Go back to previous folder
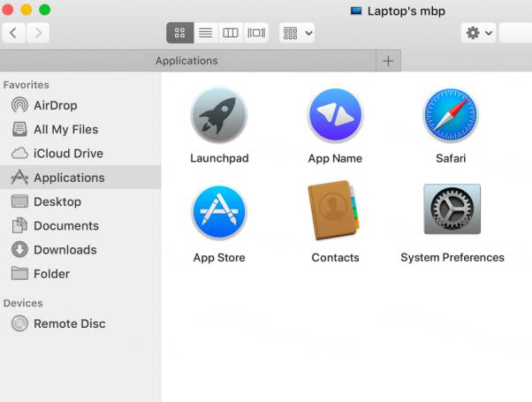The width and height of the screenshot is (532, 402). click(14, 33)
